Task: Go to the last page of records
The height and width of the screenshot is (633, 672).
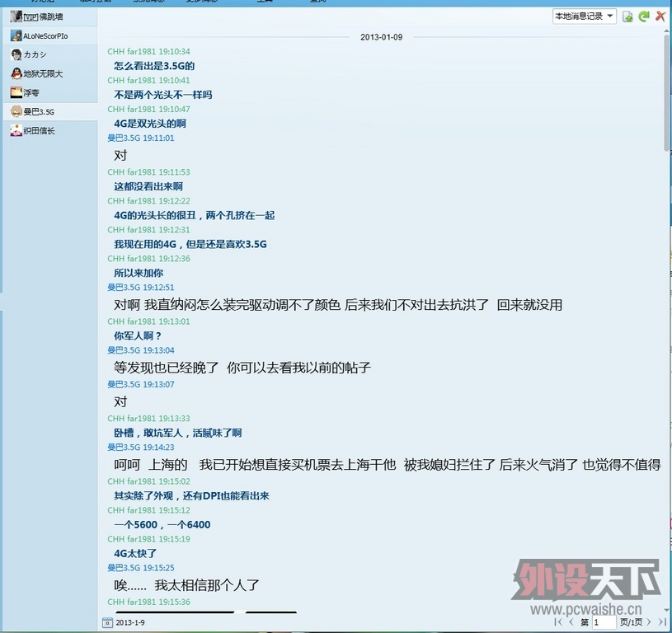Action: tap(662, 621)
